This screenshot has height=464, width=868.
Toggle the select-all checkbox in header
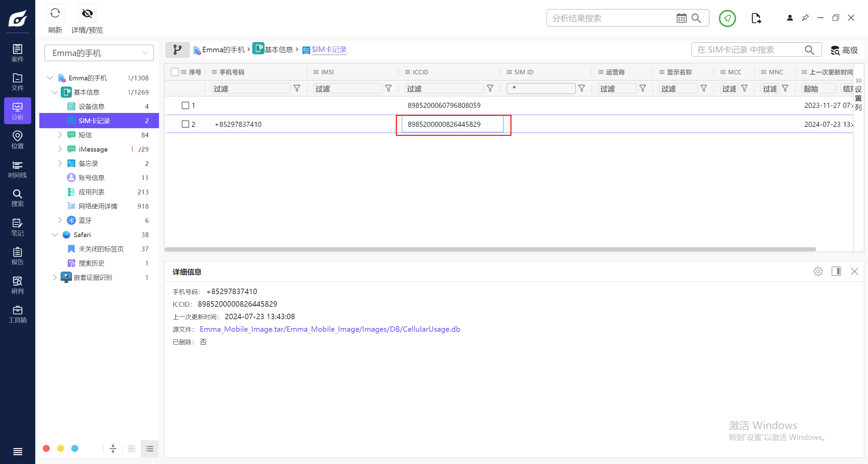tap(175, 72)
